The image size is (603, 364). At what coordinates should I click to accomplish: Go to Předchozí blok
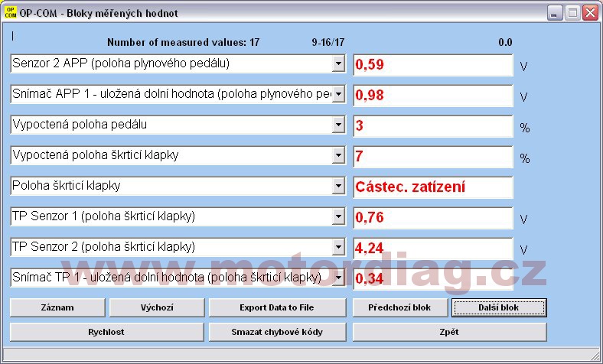[400, 307]
